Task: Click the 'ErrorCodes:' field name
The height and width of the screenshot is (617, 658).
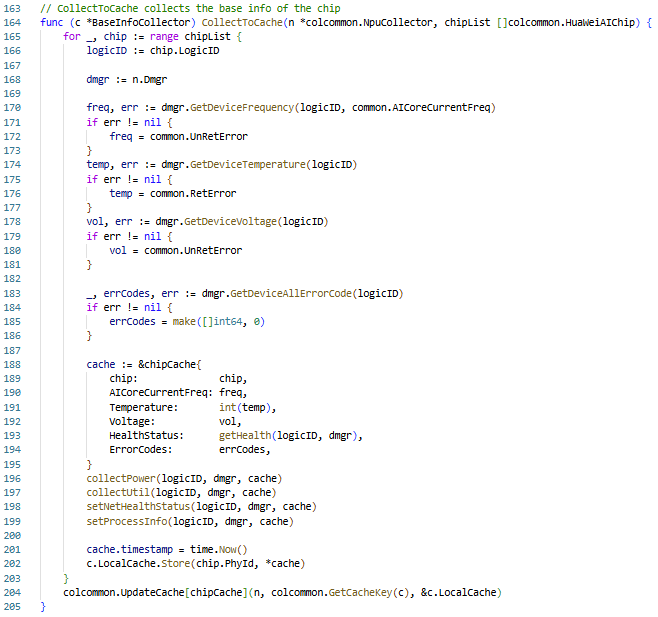Action: (141, 450)
